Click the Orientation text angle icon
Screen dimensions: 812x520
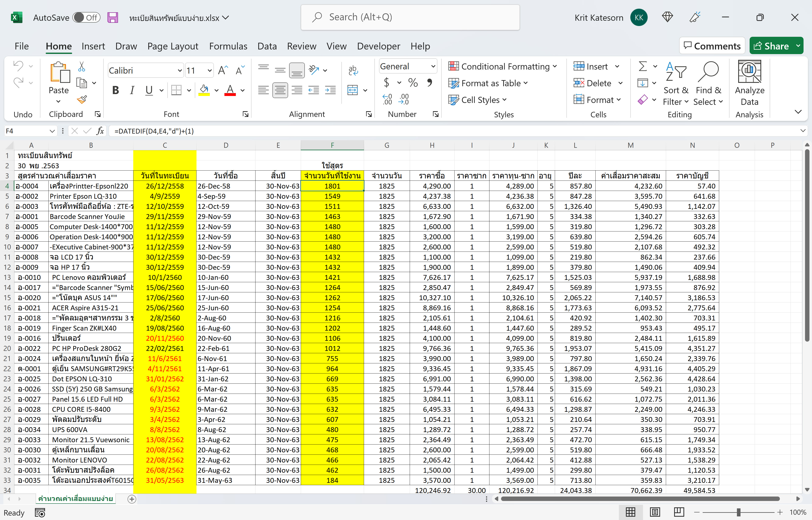click(314, 70)
